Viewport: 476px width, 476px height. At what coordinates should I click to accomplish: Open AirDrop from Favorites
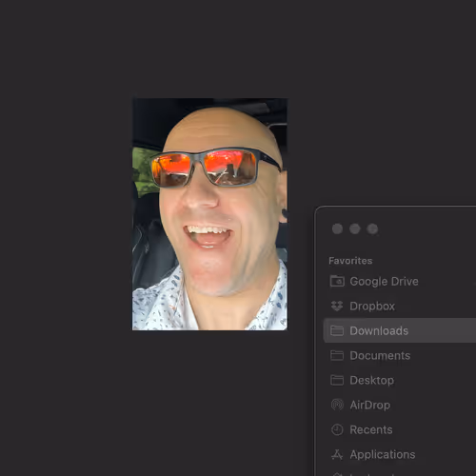click(x=399, y=405)
